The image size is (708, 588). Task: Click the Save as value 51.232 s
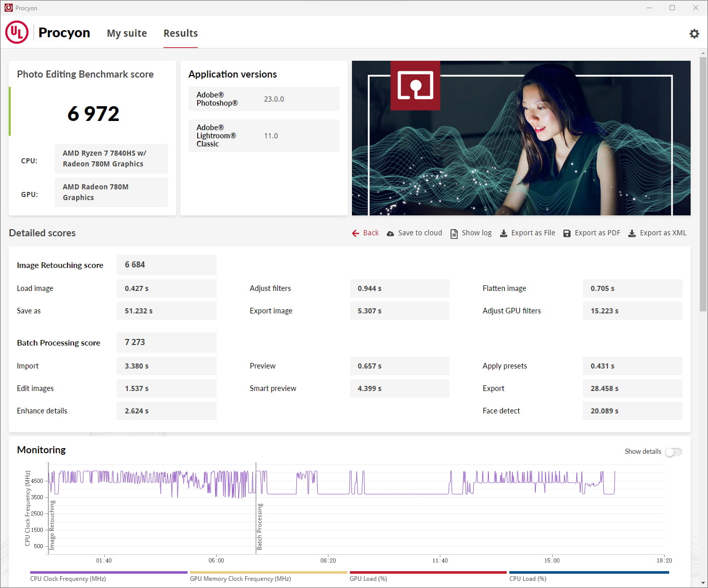167,311
